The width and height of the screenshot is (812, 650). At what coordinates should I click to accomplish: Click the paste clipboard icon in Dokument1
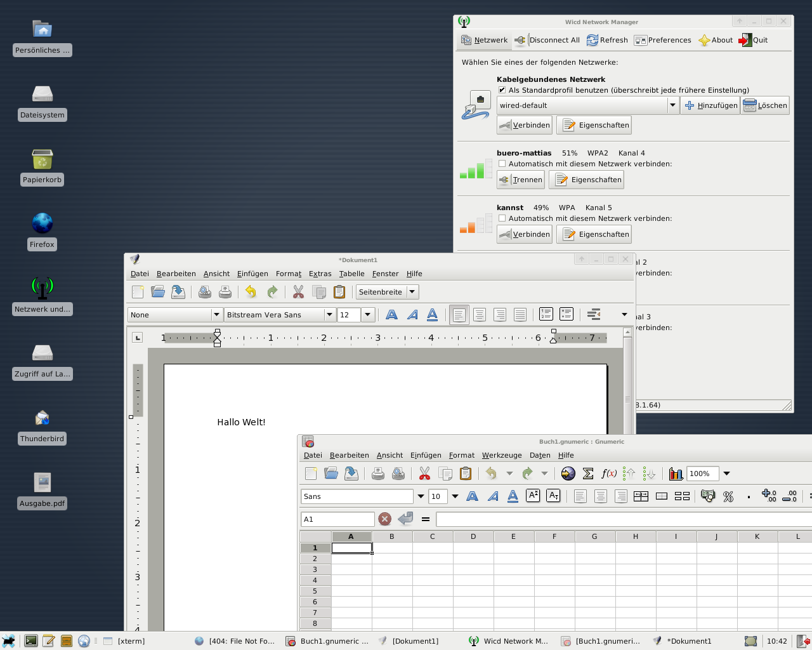[x=339, y=292]
